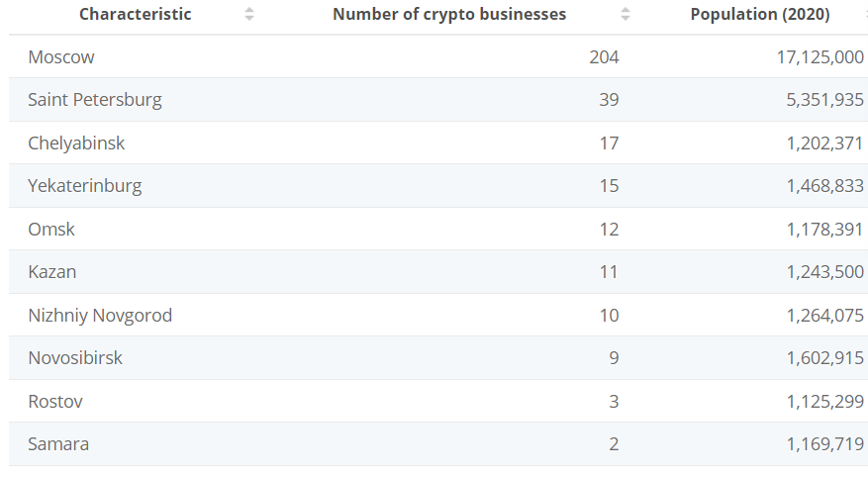Select the Samara row label

click(58, 443)
